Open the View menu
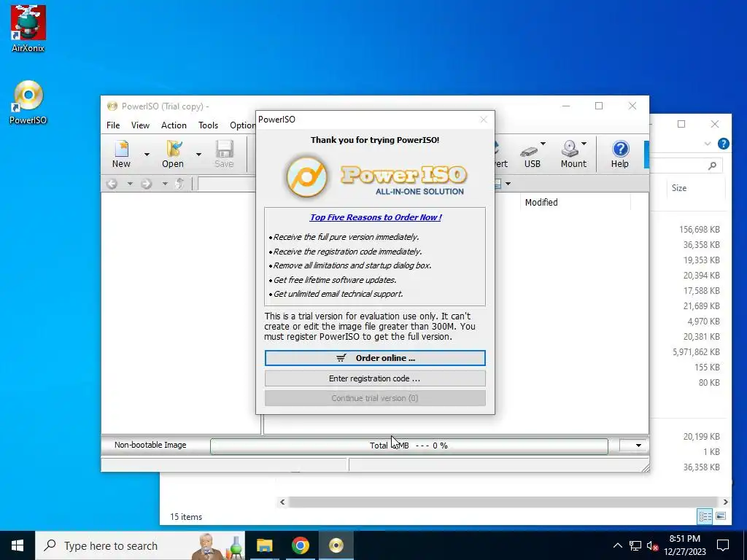747x560 pixels. [x=140, y=125]
